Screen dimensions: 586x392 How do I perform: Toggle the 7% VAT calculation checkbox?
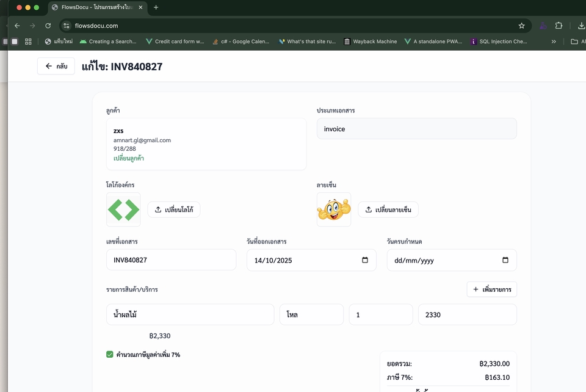(x=110, y=354)
